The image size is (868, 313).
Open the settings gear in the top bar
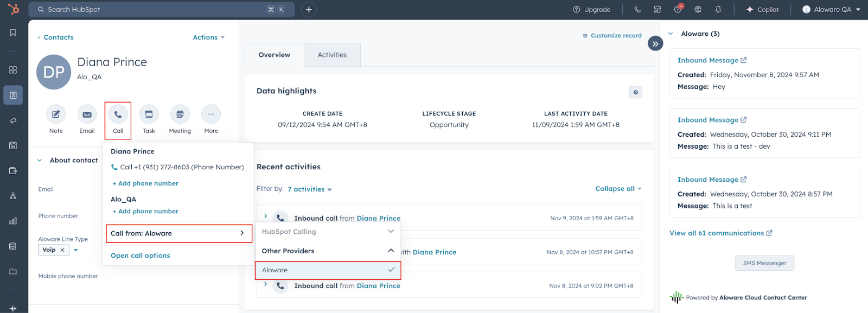(x=698, y=9)
